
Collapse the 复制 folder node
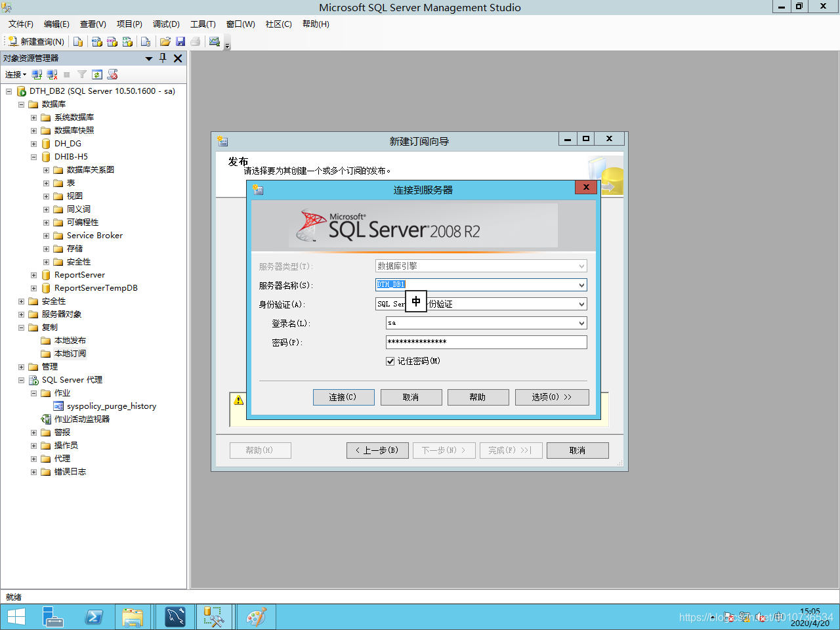tap(21, 327)
